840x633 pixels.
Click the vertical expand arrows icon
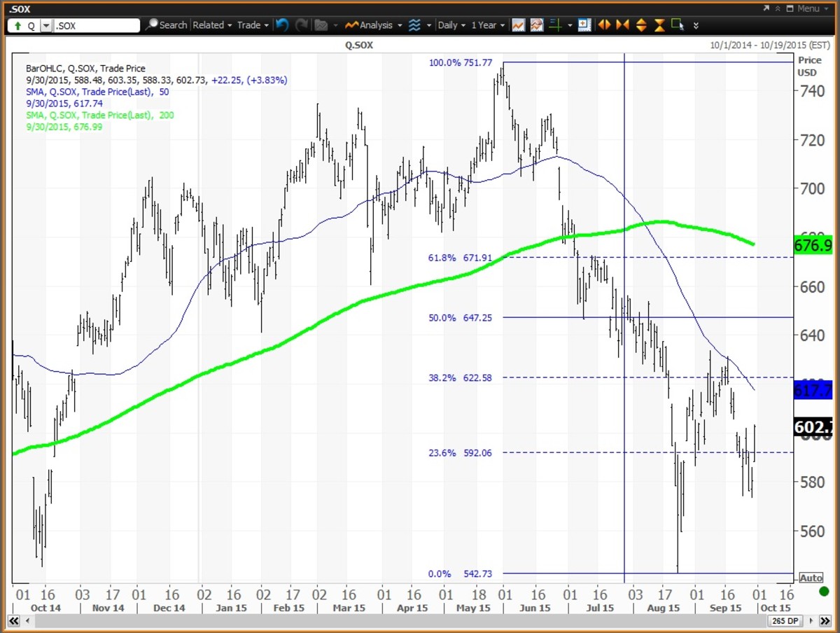click(641, 25)
